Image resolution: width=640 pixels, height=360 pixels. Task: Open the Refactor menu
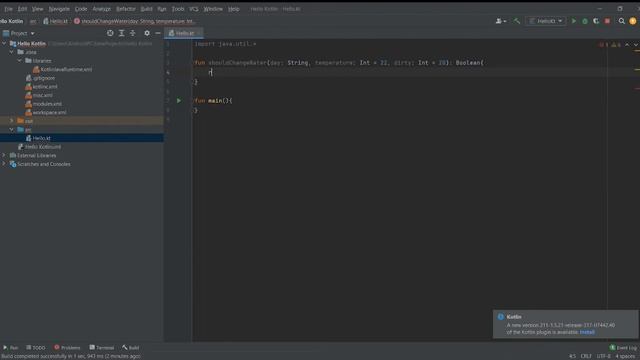[x=126, y=9]
